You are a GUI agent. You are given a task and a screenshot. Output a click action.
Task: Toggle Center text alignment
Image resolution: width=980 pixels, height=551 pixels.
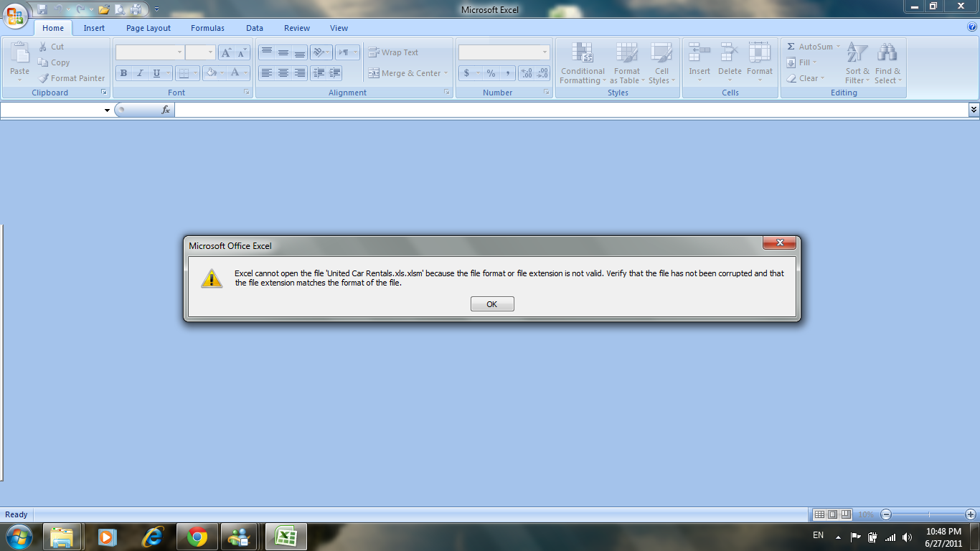click(283, 73)
